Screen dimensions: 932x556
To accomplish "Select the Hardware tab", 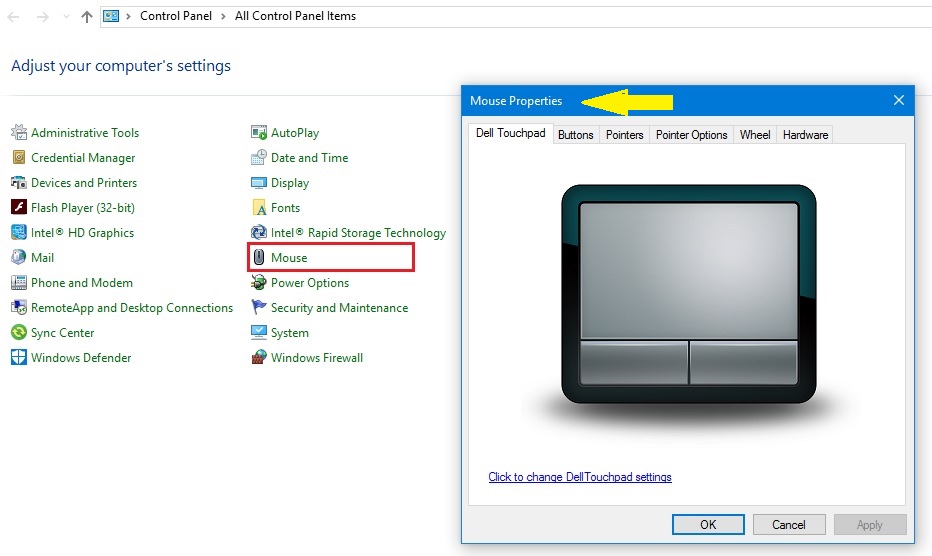I will click(805, 135).
